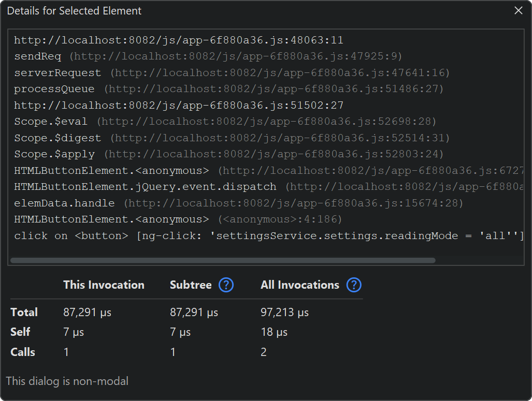Image resolution: width=532 pixels, height=401 pixels.
Task: Select the Scope.$apply stack frame
Action: click(228, 154)
